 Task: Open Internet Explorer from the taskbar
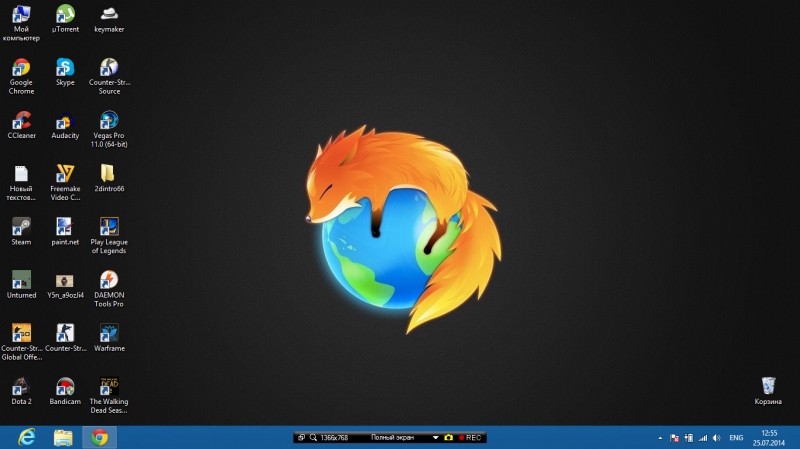(x=27, y=437)
